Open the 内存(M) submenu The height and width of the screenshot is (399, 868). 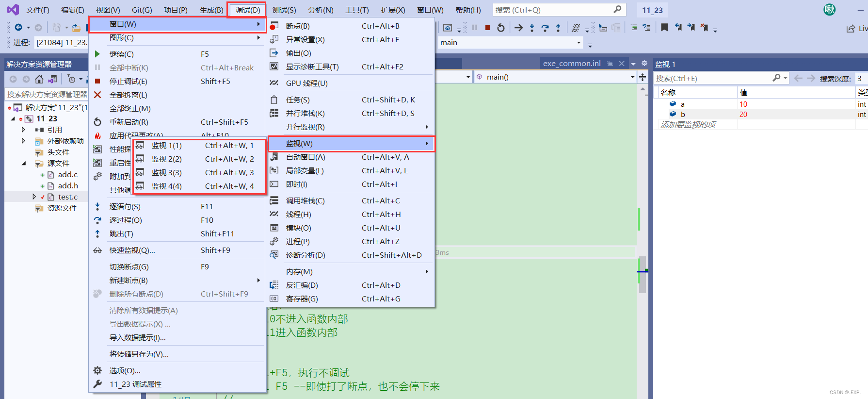(350, 272)
